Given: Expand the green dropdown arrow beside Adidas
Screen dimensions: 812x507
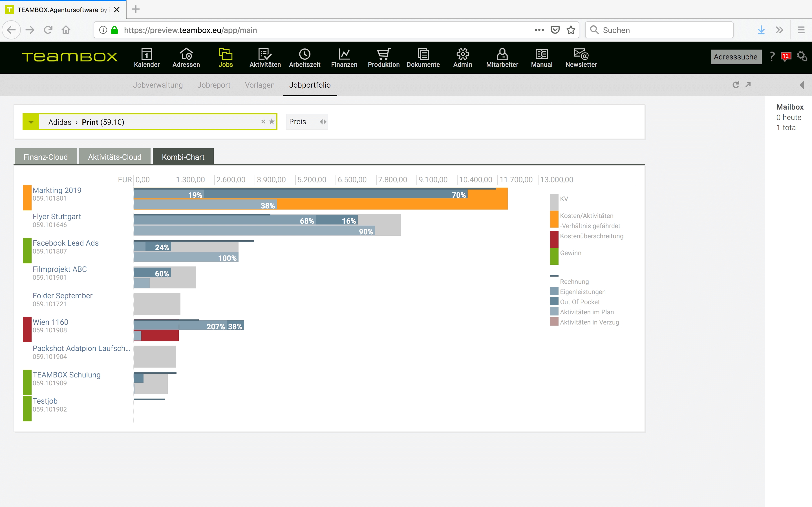Looking at the screenshot, I should point(31,122).
